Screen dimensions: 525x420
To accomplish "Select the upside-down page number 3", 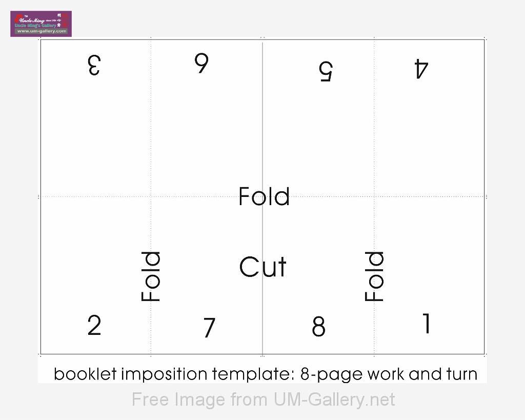I will pos(94,65).
